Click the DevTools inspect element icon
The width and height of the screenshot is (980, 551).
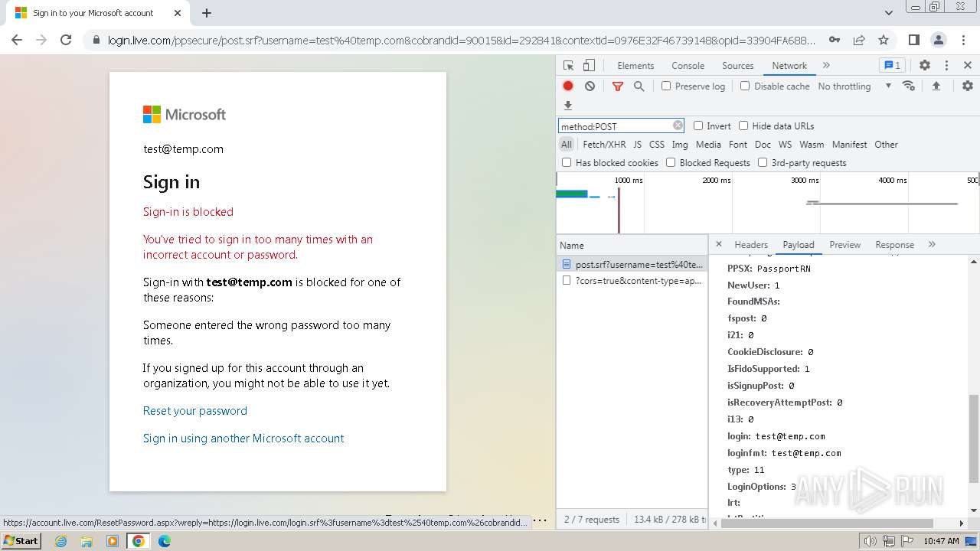click(x=568, y=66)
